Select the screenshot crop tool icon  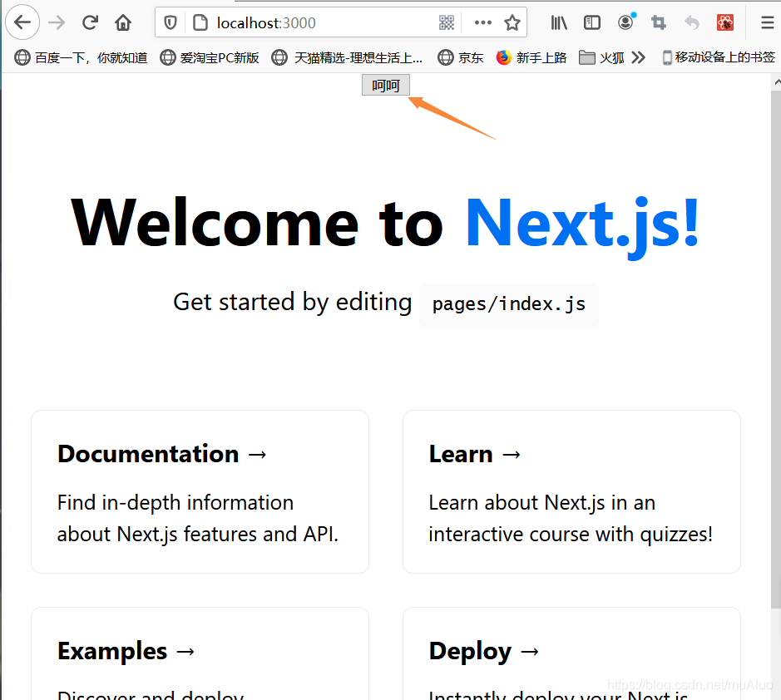point(658,22)
